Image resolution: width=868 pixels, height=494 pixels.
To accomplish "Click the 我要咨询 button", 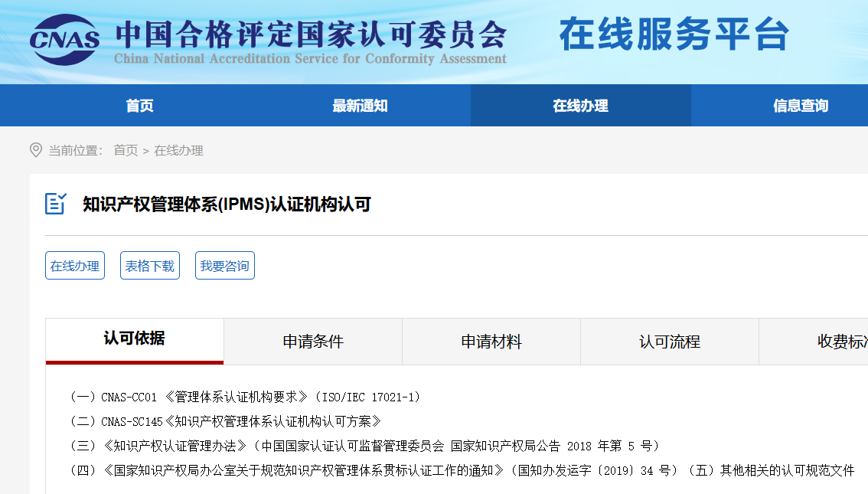I will click(x=225, y=265).
